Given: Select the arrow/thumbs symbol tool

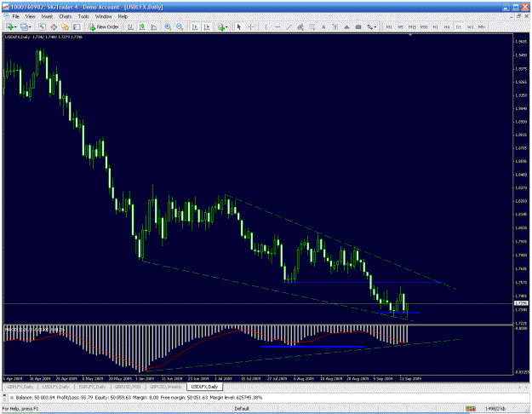Looking at the screenshot, I should click(346, 26).
